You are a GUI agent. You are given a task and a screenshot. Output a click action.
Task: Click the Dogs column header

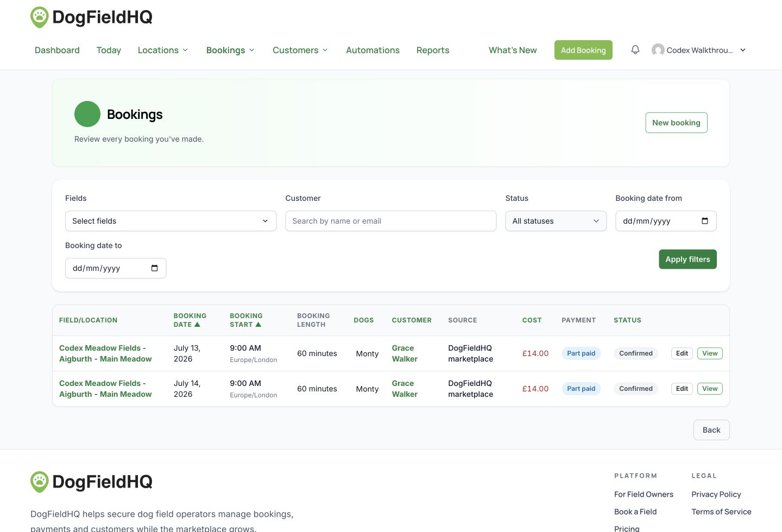pyautogui.click(x=364, y=320)
